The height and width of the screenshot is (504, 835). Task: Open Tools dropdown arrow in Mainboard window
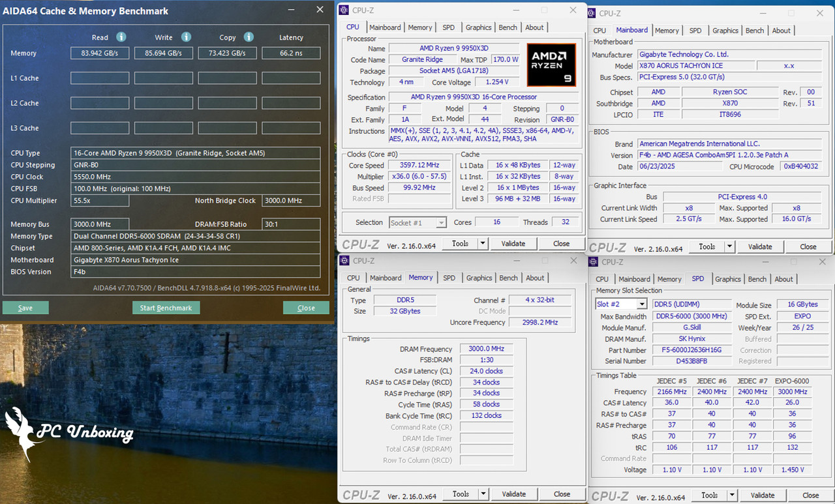click(x=730, y=246)
